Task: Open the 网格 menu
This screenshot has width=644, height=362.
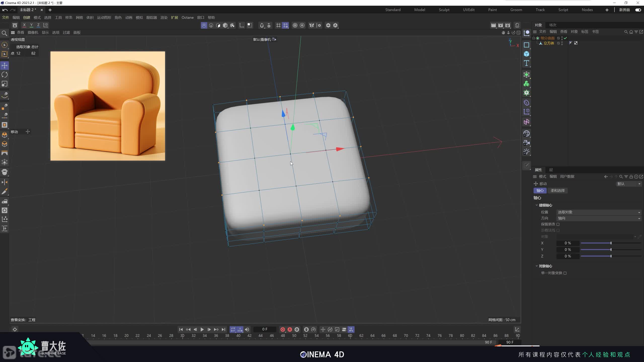Action: coord(79,18)
